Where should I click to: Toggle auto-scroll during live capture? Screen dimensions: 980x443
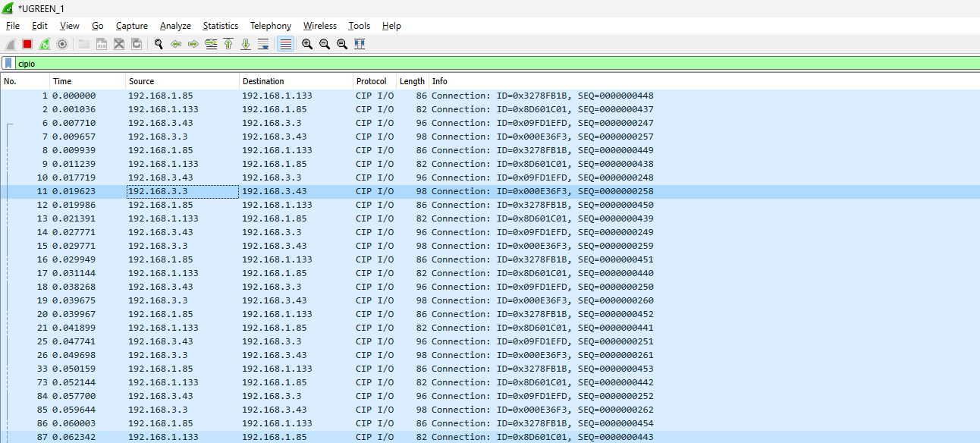[x=263, y=44]
